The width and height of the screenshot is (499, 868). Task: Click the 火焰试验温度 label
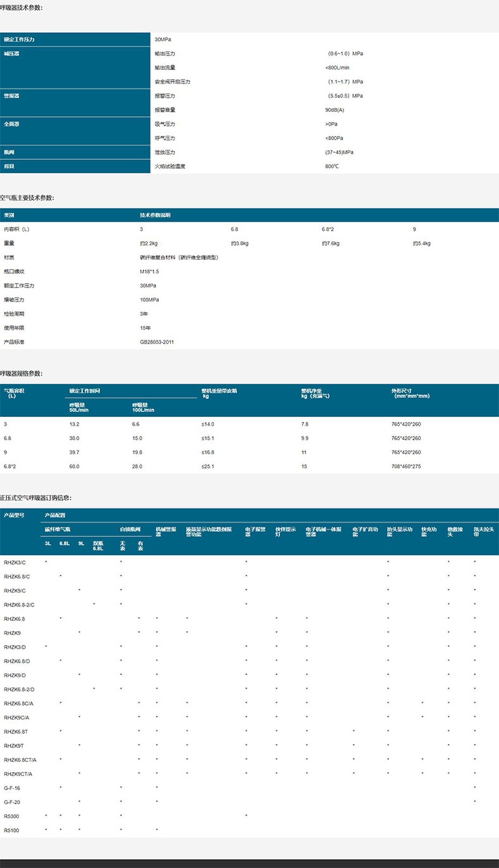pos(170,167)
